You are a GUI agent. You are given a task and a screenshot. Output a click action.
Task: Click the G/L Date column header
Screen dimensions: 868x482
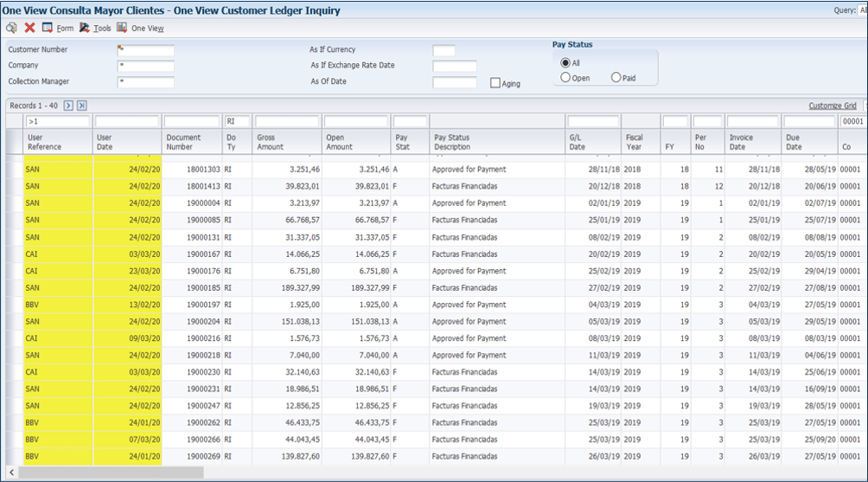pyautogui.click(x=593, y=142)
